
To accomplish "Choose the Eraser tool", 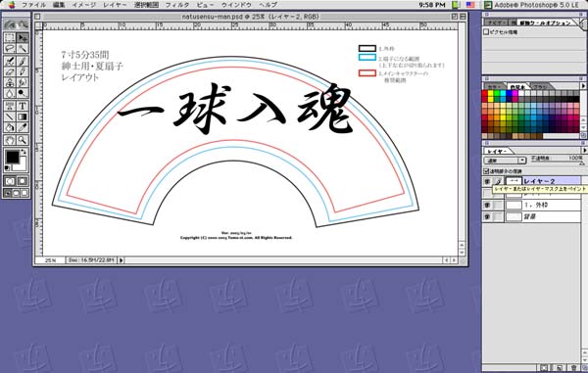I will [10, 71].
